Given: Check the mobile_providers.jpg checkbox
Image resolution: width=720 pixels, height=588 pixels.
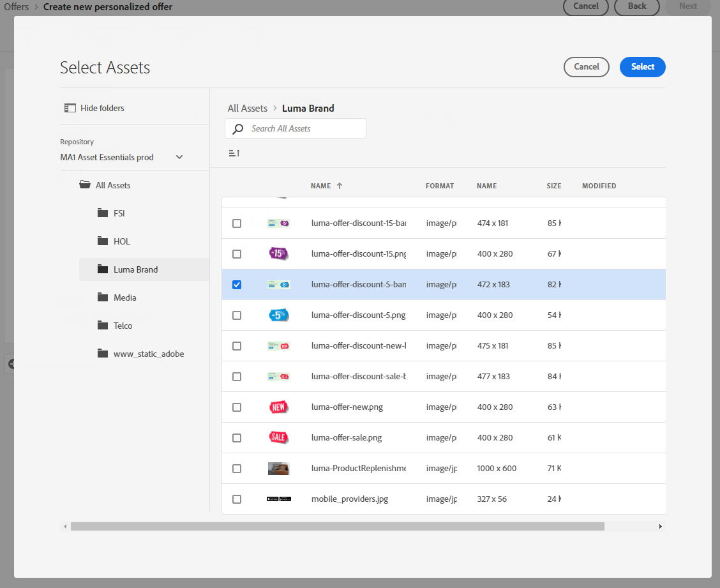Looking at the screenshot, I should point(237,499).
